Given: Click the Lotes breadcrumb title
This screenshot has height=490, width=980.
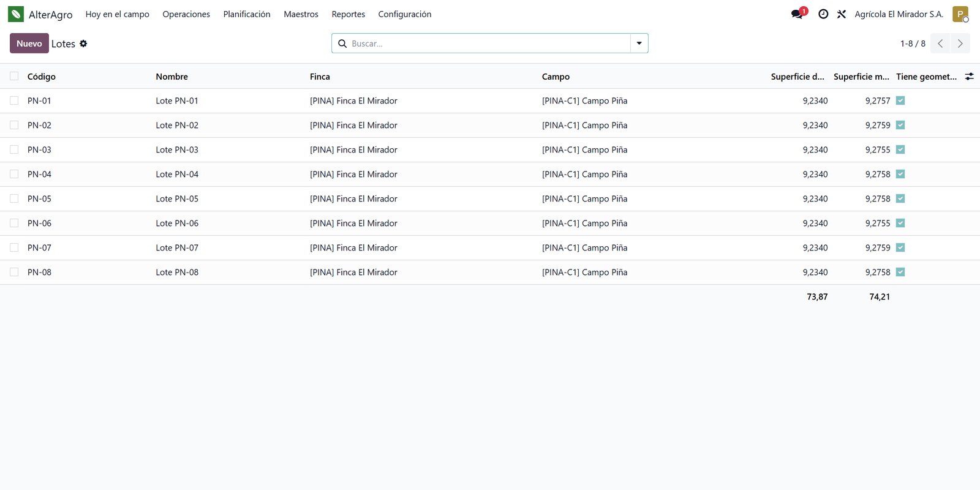Looking at the screenshot, I should pyautogui.click(x=63, y=43).
